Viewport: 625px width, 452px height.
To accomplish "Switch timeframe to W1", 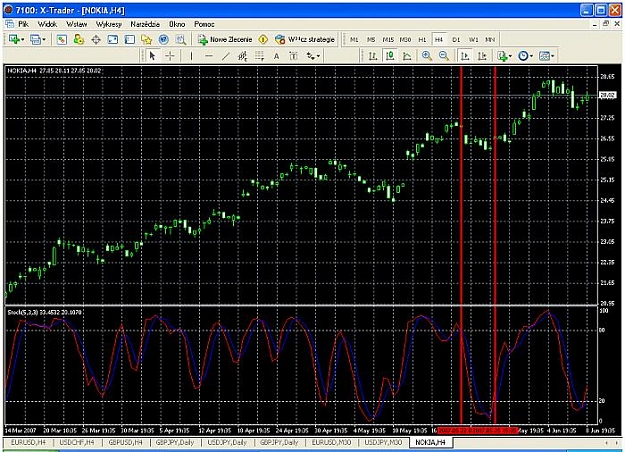I will coord(473,39).
